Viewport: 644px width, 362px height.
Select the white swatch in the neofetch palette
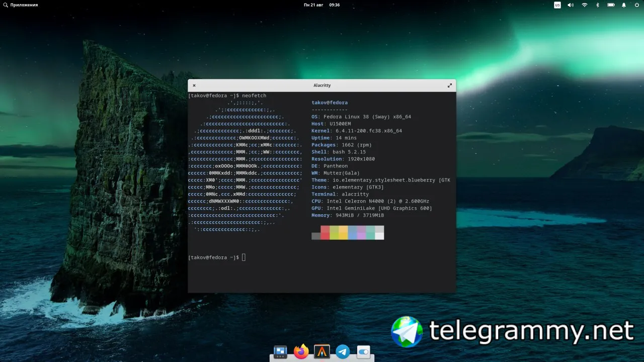(x=379, y=236)
